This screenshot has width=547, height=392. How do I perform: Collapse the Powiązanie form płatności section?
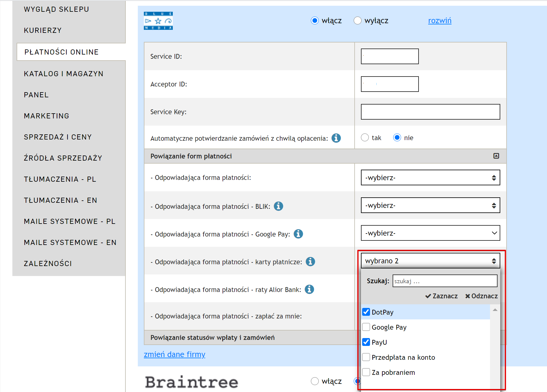[x=496, y=156]
